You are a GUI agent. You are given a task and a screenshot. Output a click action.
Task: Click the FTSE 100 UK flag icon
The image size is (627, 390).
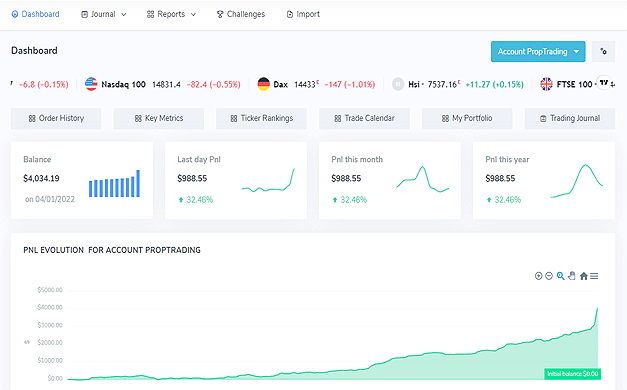pos(546,84)
